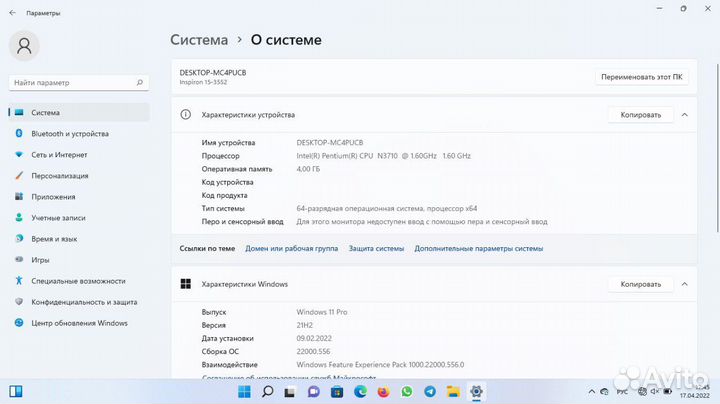The width and height of the screenshot is (720, 404).
Task: Open Игры settings
Action: tap(79, 260)
